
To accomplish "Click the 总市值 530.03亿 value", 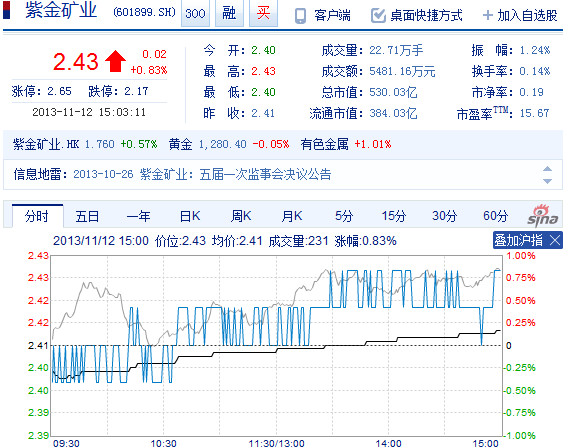I will click(x=393, y=93).
